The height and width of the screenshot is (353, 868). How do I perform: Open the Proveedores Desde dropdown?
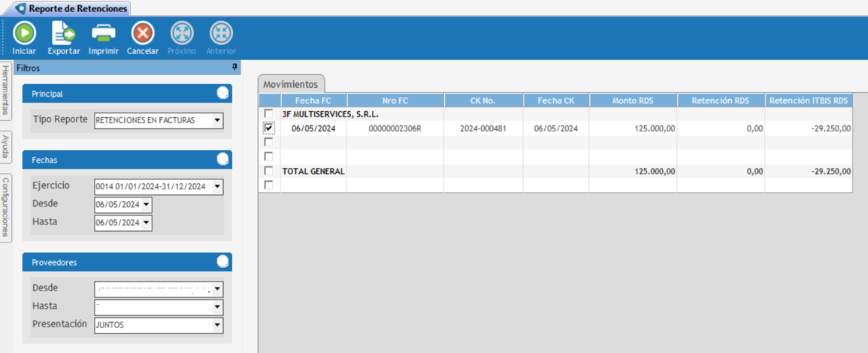(x=217, y=289)
